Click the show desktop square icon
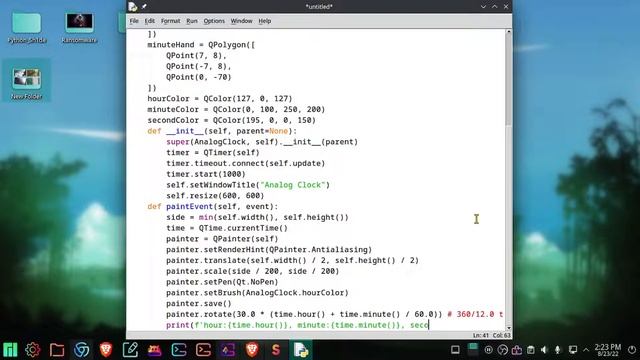 (455, 350)
